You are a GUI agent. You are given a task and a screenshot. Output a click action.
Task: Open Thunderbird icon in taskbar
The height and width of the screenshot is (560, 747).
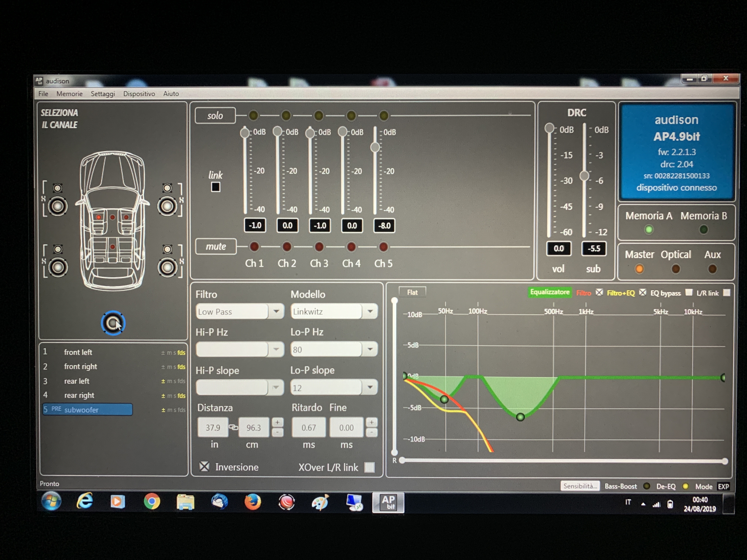tap(219, 502)
